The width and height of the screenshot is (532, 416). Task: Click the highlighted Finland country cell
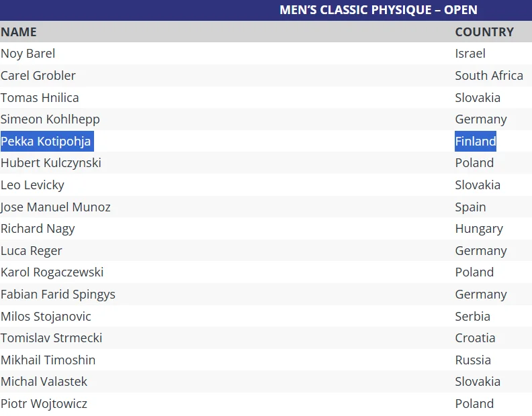pyautogui.click(x=475, y=142)
